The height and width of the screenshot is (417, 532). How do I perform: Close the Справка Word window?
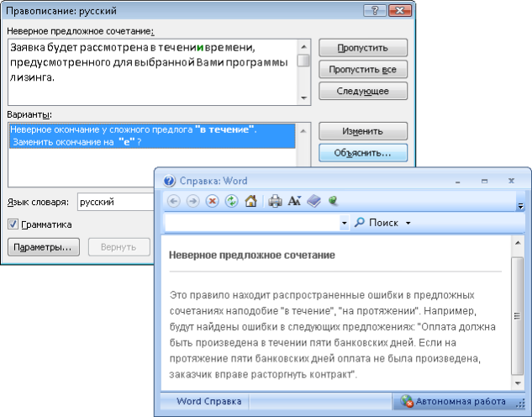tap(511, 181)
